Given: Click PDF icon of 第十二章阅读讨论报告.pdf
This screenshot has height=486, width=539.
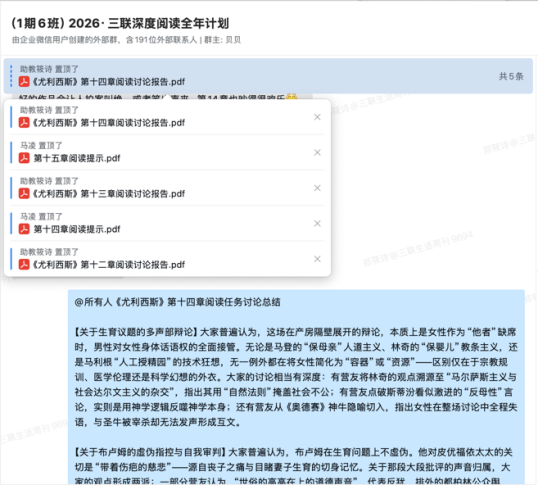Looking at the screenshot, I should pyautogui.click(x=24, y=264).
